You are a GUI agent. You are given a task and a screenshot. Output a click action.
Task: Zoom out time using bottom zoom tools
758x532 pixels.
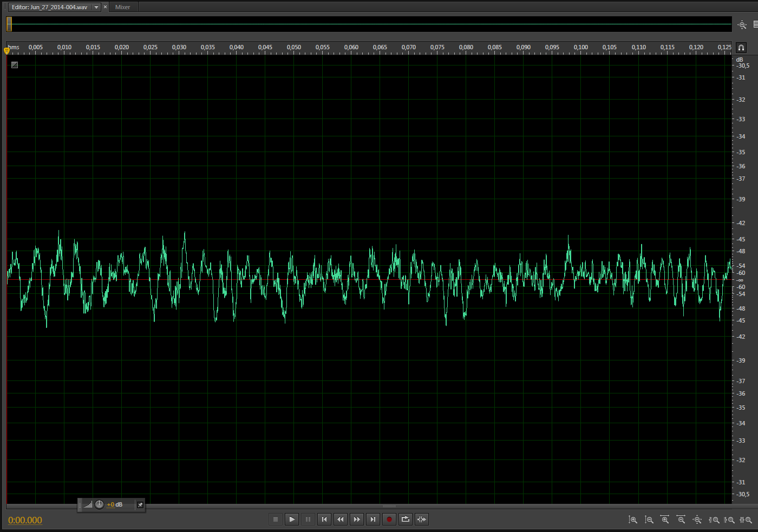click(681, 520)
